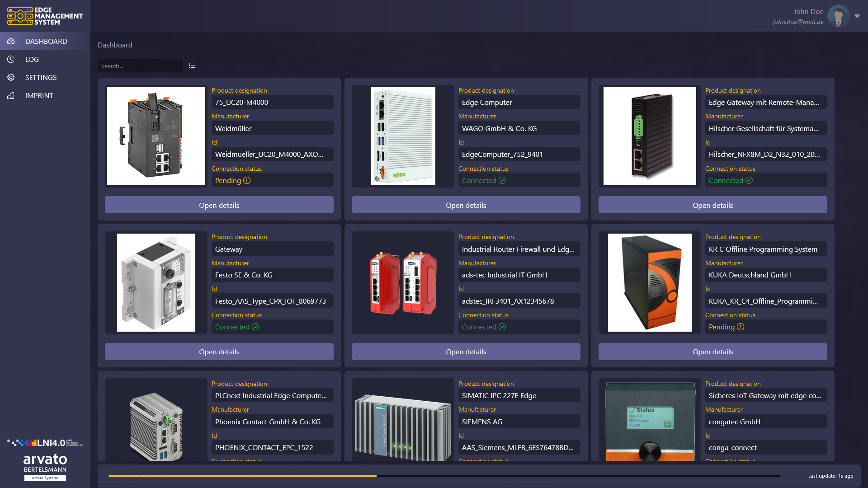Click the Imprint chart icon in the sidebar
This screenshot has height=488, width=868.
11,95
